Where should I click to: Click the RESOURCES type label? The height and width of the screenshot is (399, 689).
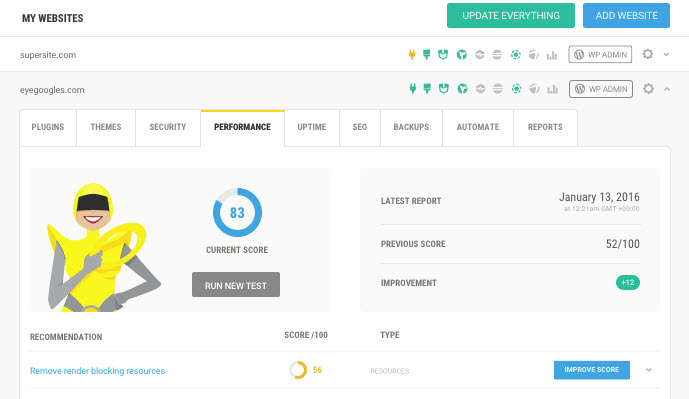(x=390, y=371)
